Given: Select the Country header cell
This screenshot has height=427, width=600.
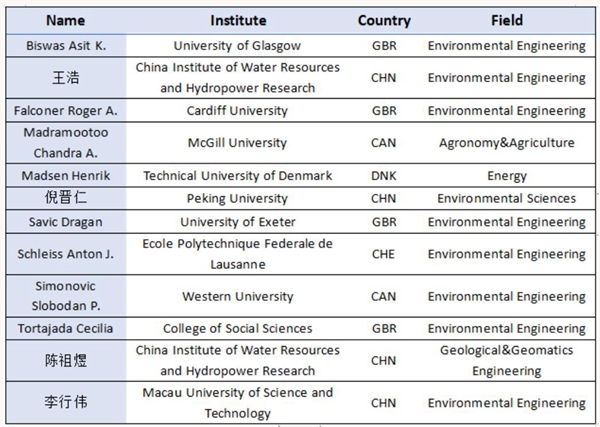Looking at the screenshot, I should [x=384, y=20].
